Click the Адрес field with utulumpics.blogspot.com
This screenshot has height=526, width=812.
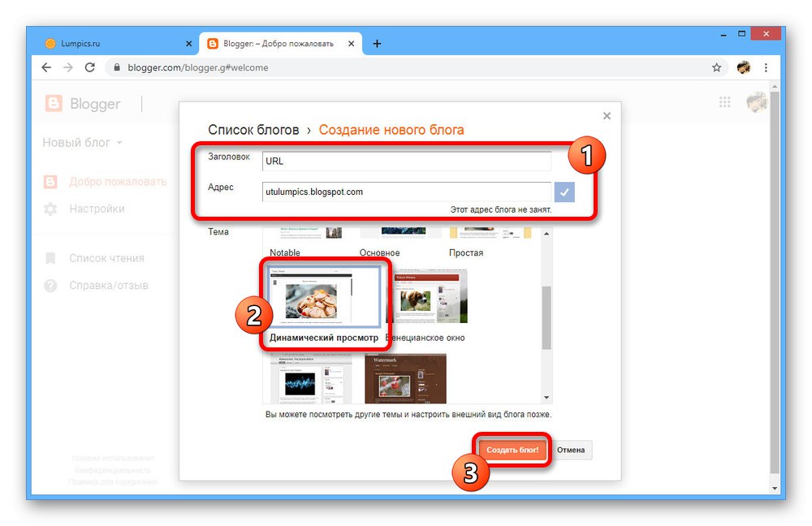(x=407, y=192)
